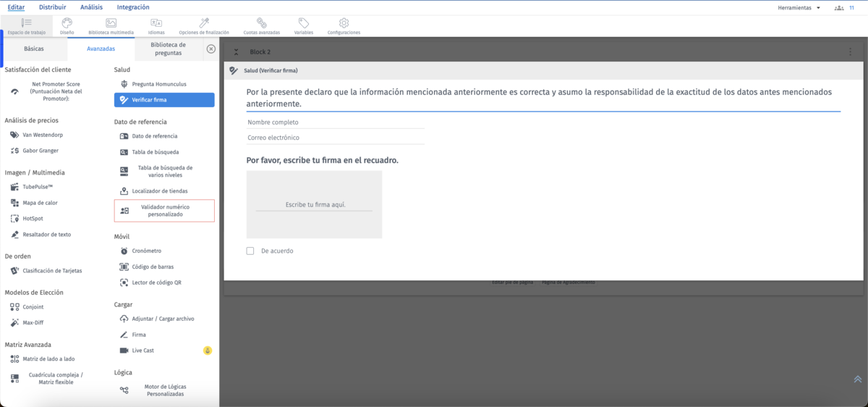Close the question type panel
Image resolution: width=868 pixels, height=407 pixels.
(x=210, y=49)
